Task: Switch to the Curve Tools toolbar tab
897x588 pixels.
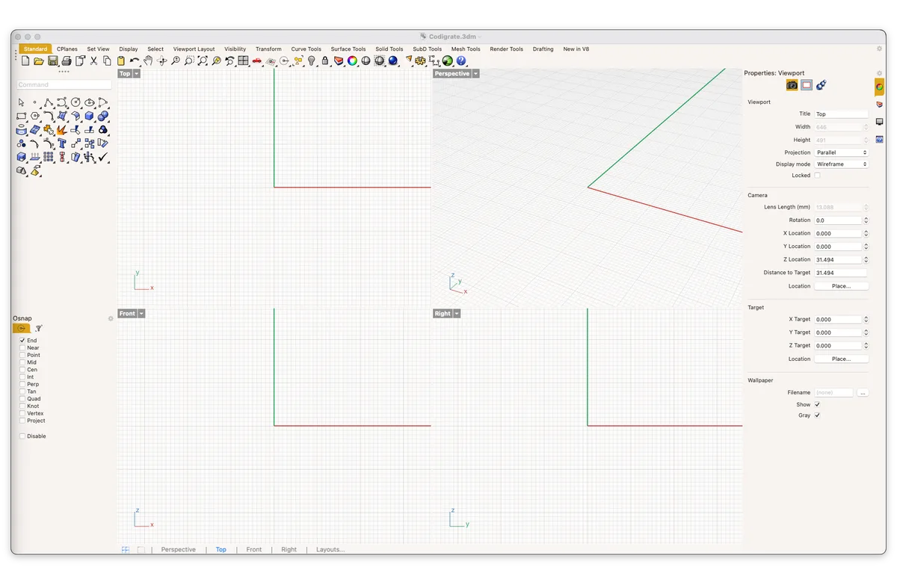Action: pos(306,49)
